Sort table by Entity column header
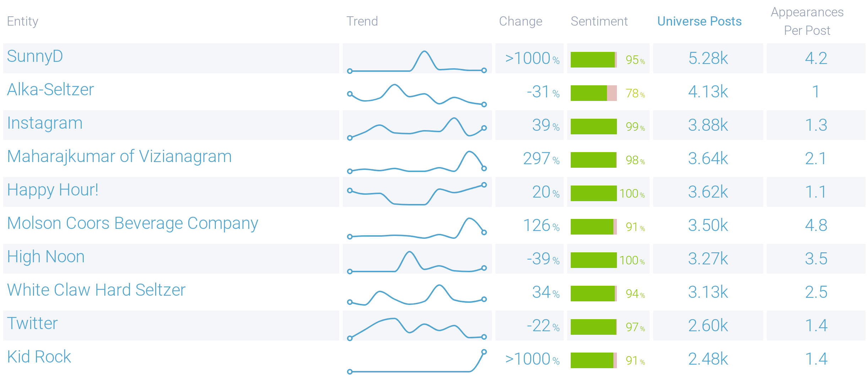 (x=23, y=21)
